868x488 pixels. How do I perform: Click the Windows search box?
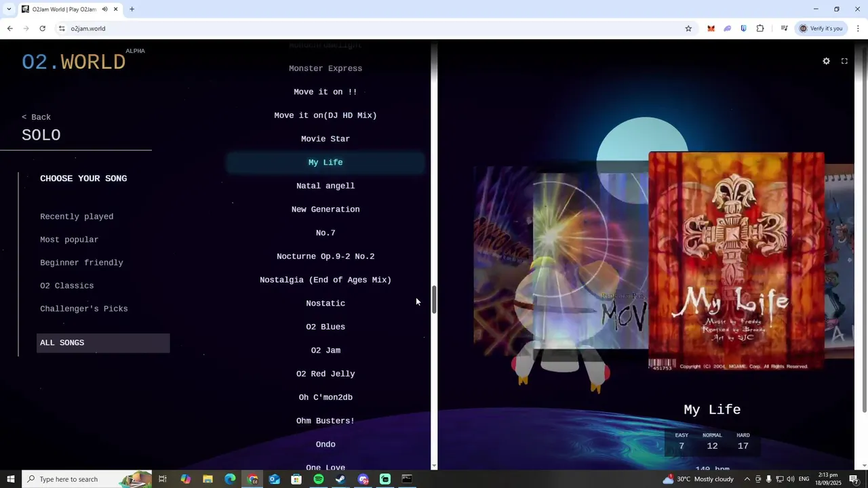[x=87, y=479]
